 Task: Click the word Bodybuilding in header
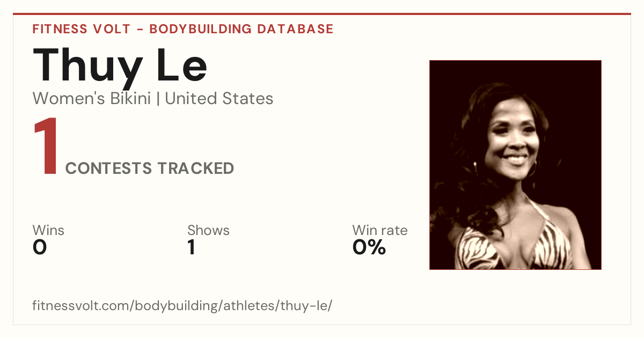201,29
